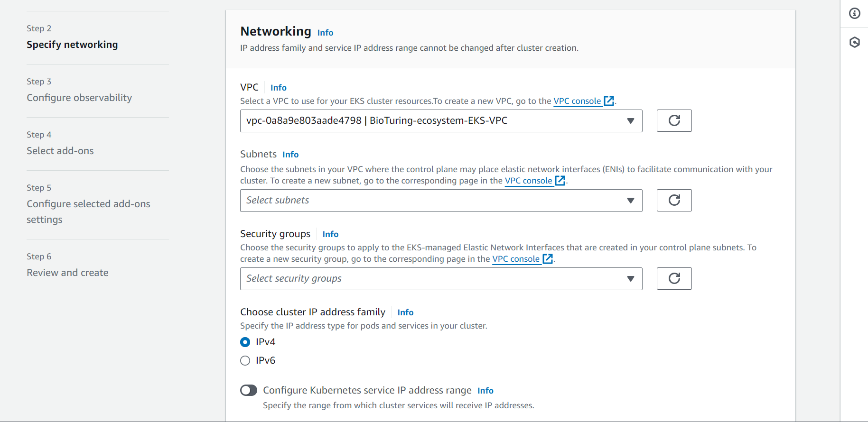Select the IPv6 address family
Viewport: 868px width, 422px height.
245,360
